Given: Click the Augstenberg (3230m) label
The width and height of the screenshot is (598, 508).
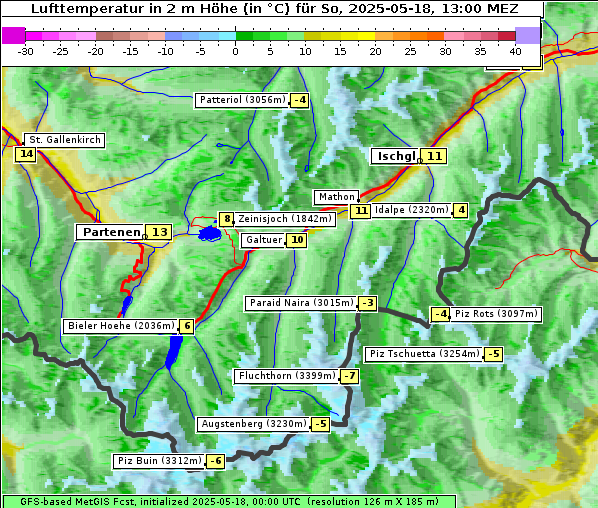Looking at the screenshot, I should pyautogui.click(x=254, y=424).
